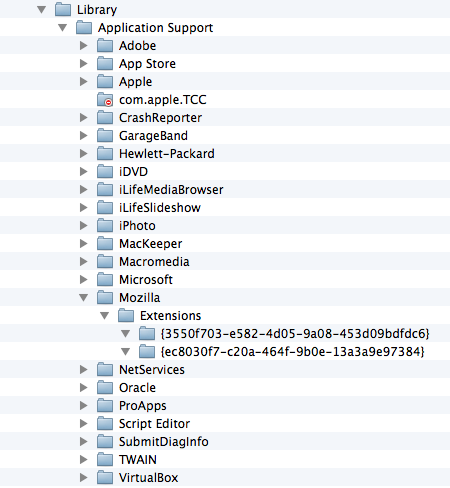Collapse the Application Support disclosure triangle
This screenshot has width=450, height=488.
63,28
